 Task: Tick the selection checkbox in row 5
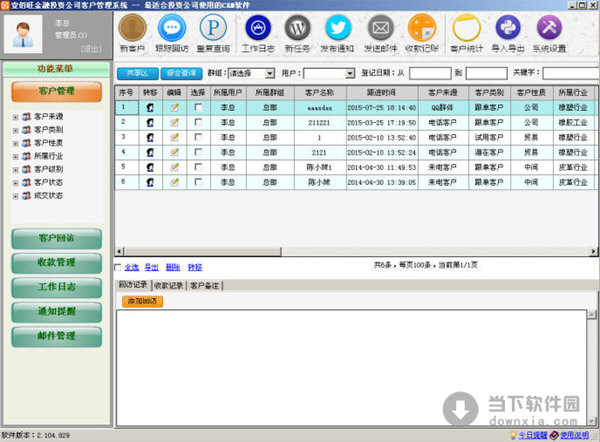click(x=198, y=167)
